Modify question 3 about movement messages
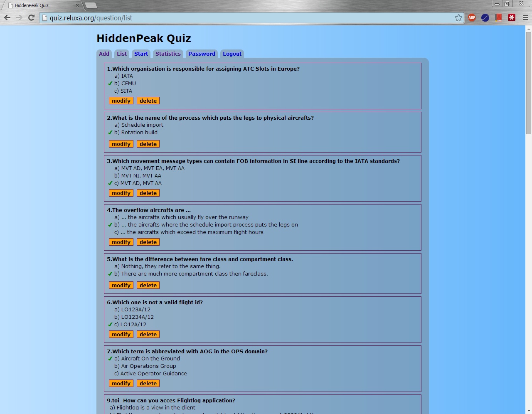This screenshot has height=414, width=532. point(121,193)
